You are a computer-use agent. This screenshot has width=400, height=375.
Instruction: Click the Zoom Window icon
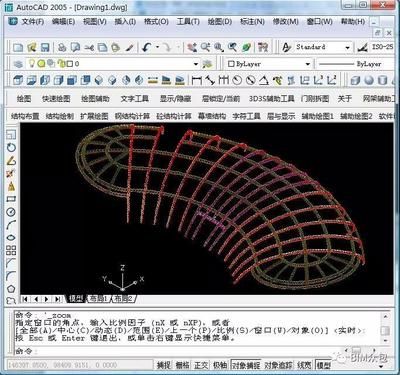pos(219,47)
